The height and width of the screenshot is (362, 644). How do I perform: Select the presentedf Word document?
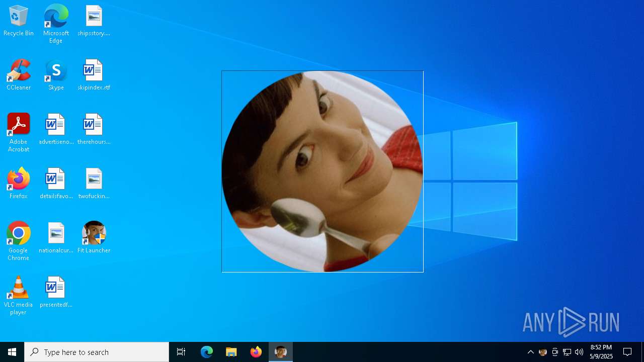tap(56, 293)
